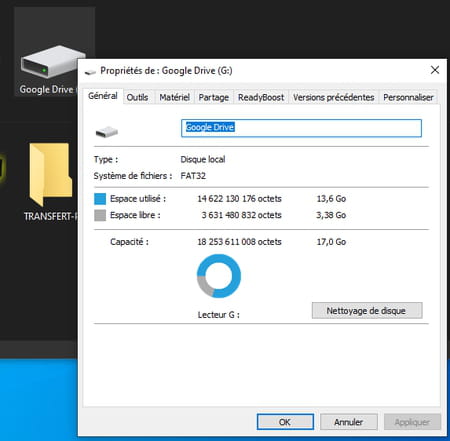Switch to the Personnaliser tab
The width and height of the screenshot is (450, 441).
(x=408, y=97)
